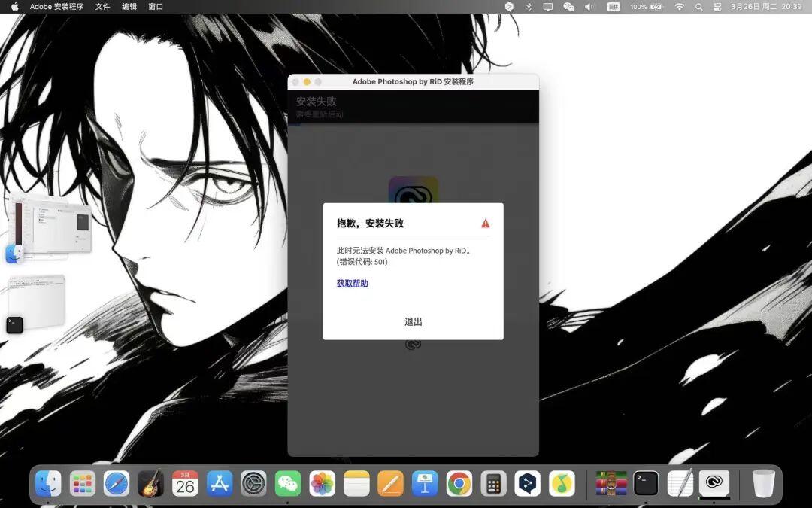812x508 pixels.
Task: Open the 文件 menu
Action: [x=102, y=7]
